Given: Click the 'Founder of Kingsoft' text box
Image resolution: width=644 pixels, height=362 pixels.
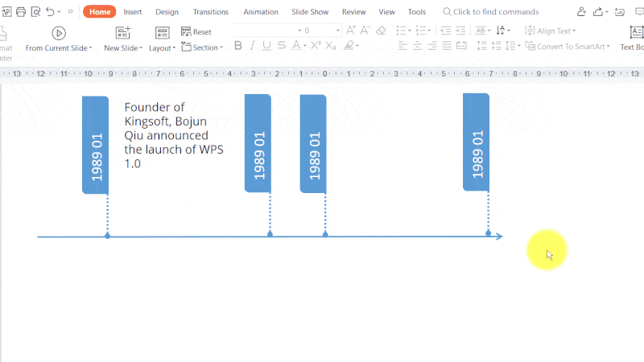Looking at the screenshot, I should tap(174, 135).
